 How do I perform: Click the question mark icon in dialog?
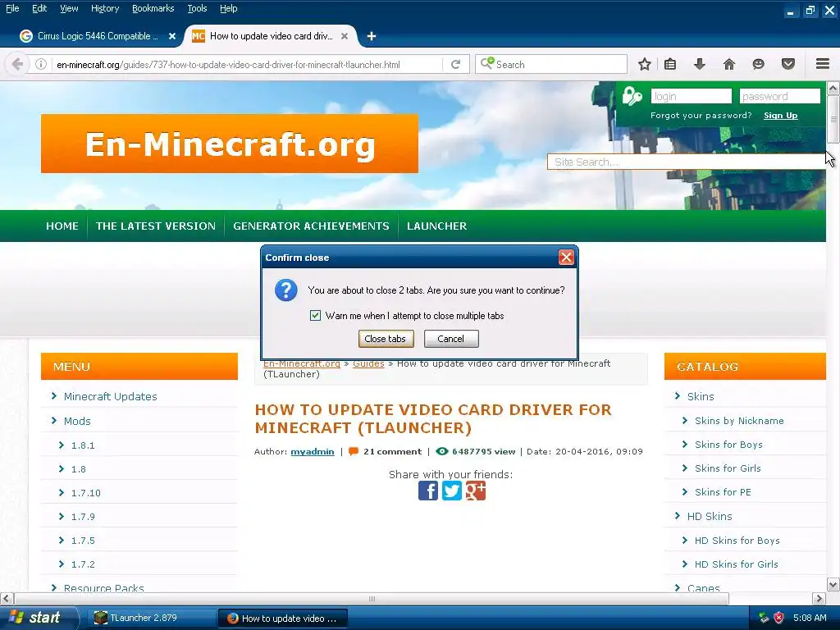286,290
